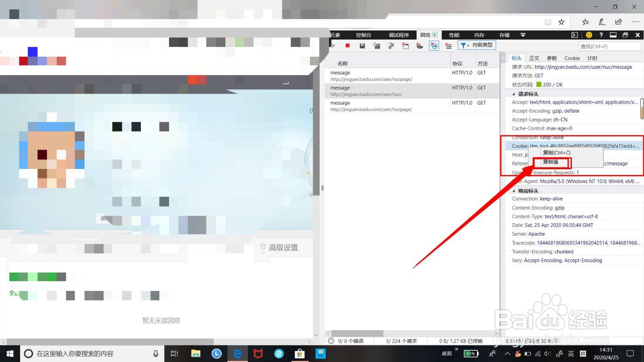644x362 pixels.
Task: Click the reading view book icon
Action: pyautogui.click(x=548, y=22)
